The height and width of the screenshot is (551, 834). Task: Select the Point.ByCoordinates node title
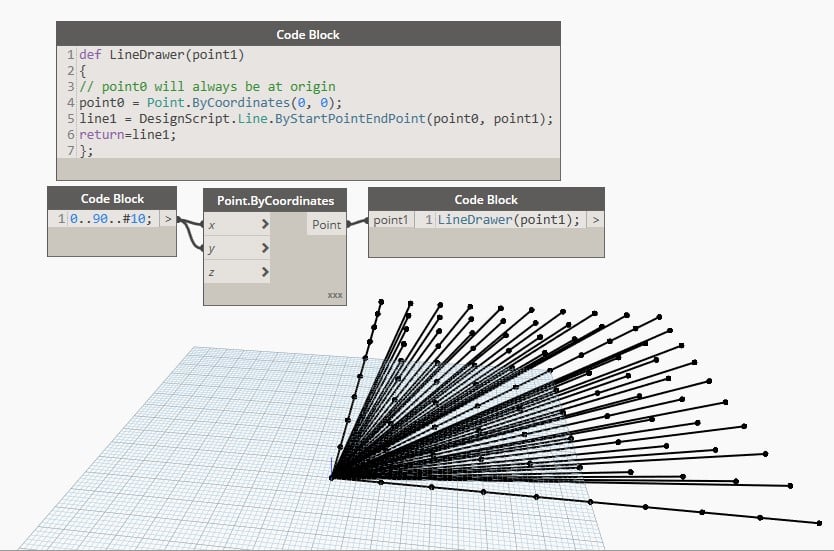(x=276, y=201)
